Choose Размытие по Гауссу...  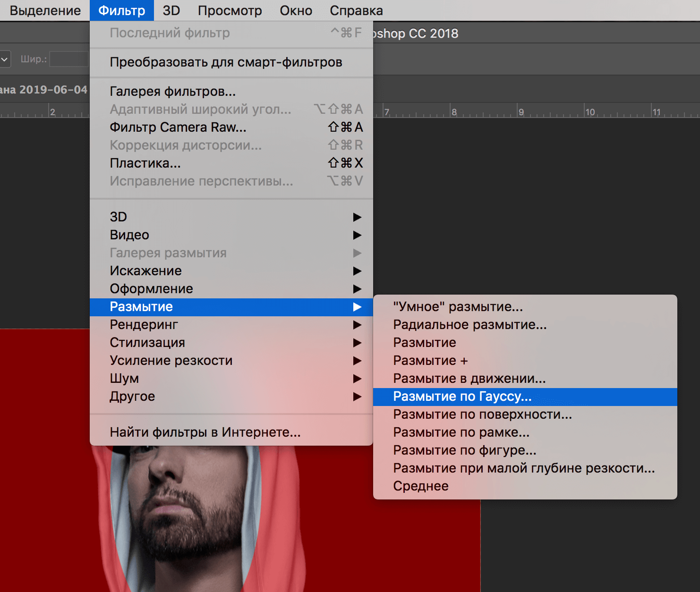525,397
